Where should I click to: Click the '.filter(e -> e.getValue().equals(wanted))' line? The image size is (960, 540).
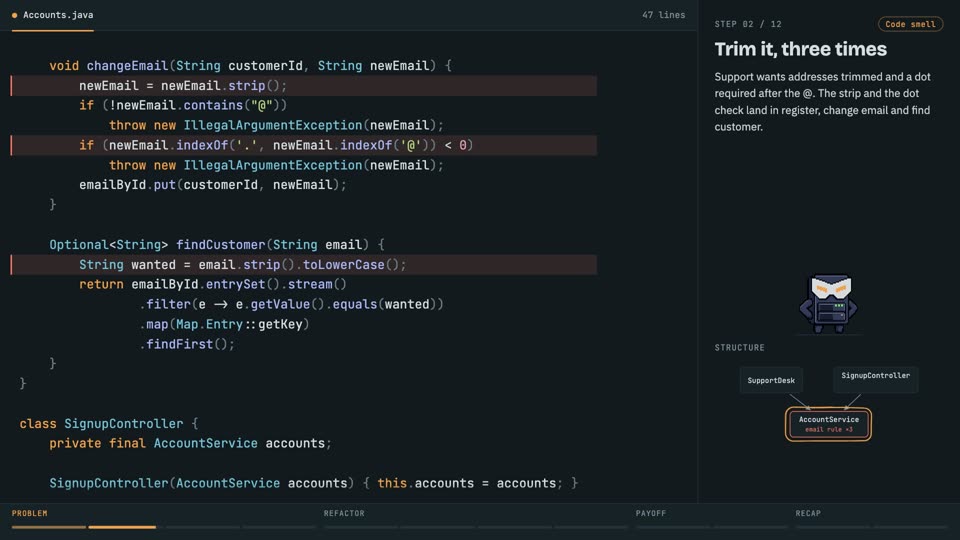[x=291, y=304]
